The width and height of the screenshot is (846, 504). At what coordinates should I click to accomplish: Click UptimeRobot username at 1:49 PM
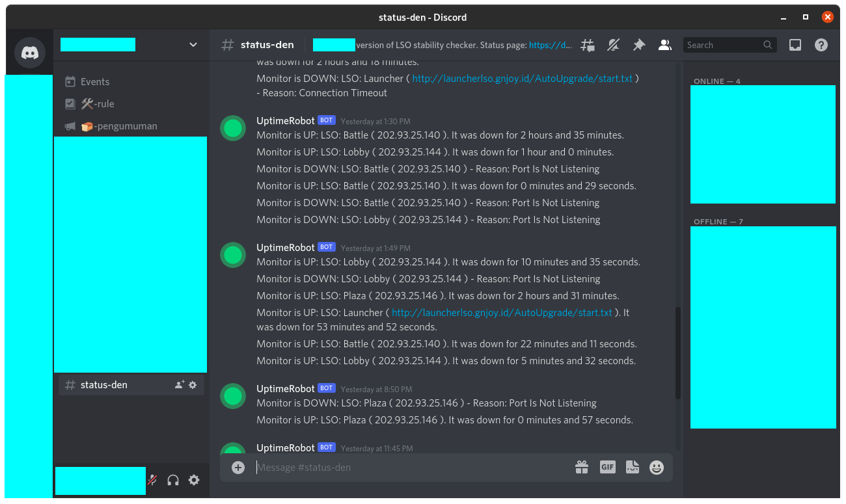[286, 248]
